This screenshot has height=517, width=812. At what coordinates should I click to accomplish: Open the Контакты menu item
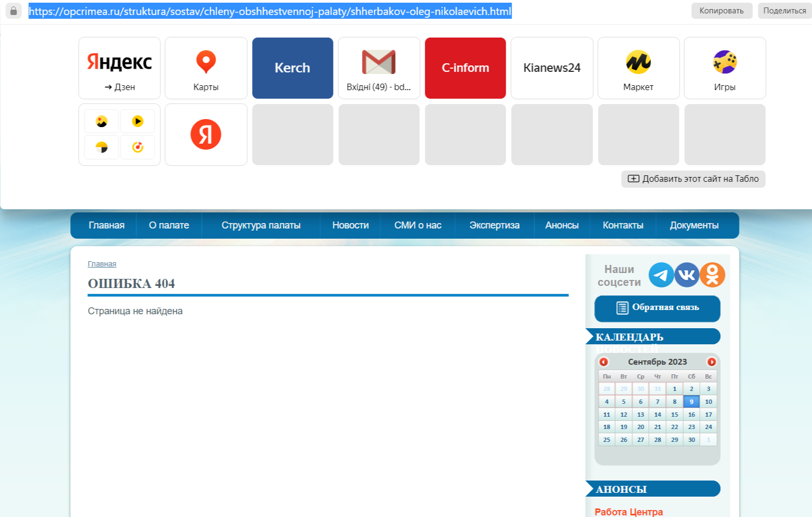tap(623, 225)
